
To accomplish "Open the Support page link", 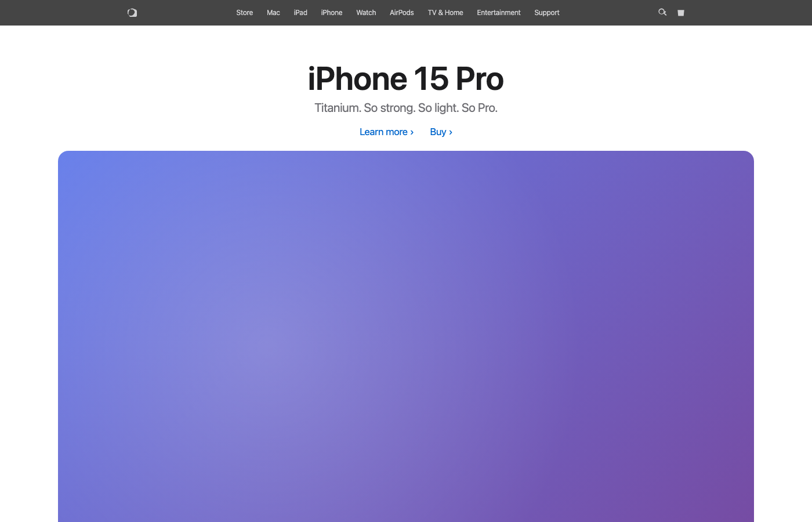I will click(x=547, y=13).
